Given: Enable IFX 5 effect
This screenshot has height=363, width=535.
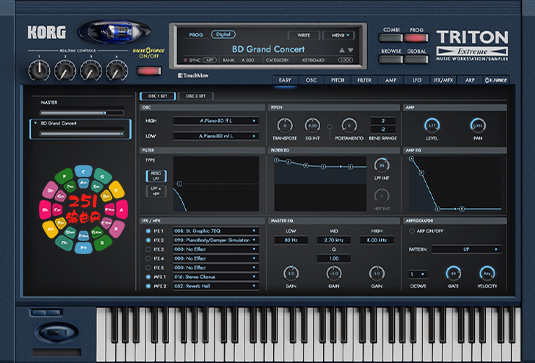Looking at the screenshot, I should pyautogui.click(x=148, y=268).
